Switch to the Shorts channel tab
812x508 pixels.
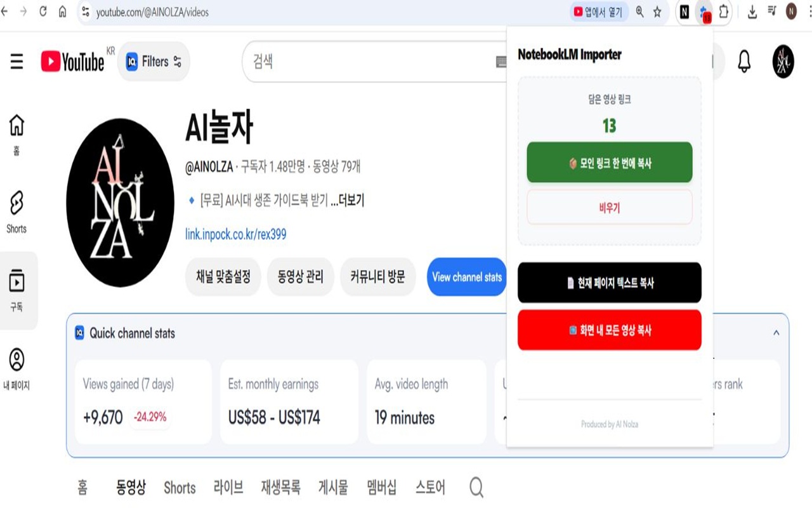180,488
